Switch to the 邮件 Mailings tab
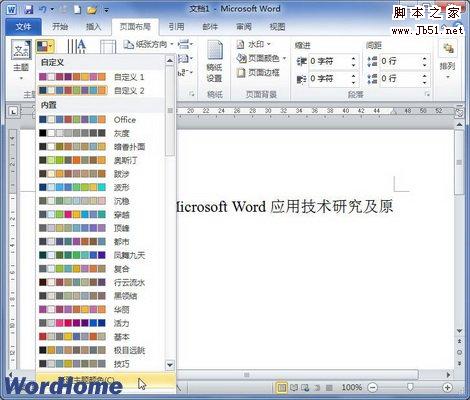This screenshot has height=400, width=470. click(x=210, y=27)
